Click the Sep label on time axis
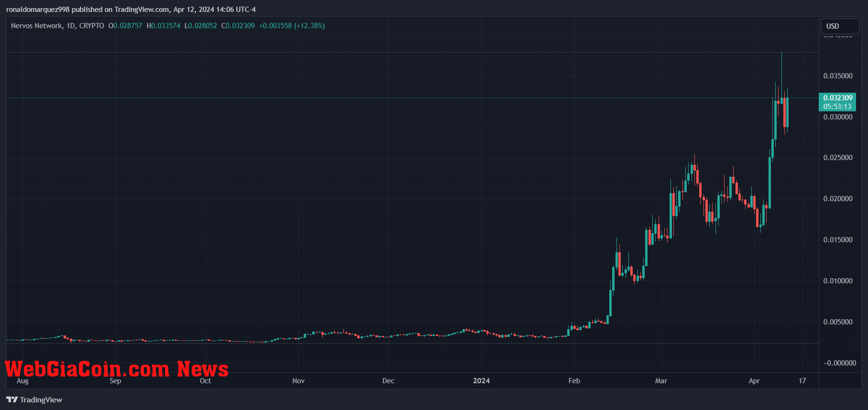This screenshot has height=410, width=868. 115,381
